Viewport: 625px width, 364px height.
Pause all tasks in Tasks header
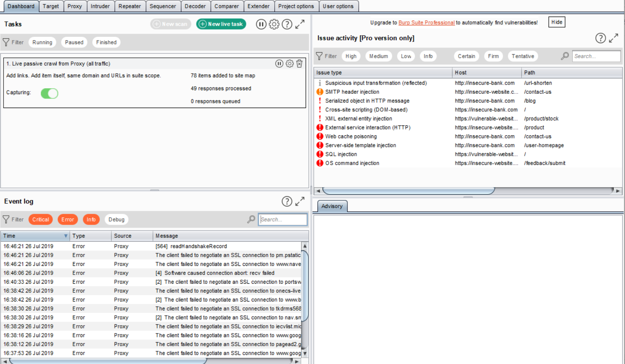click(x=261, y=24)
